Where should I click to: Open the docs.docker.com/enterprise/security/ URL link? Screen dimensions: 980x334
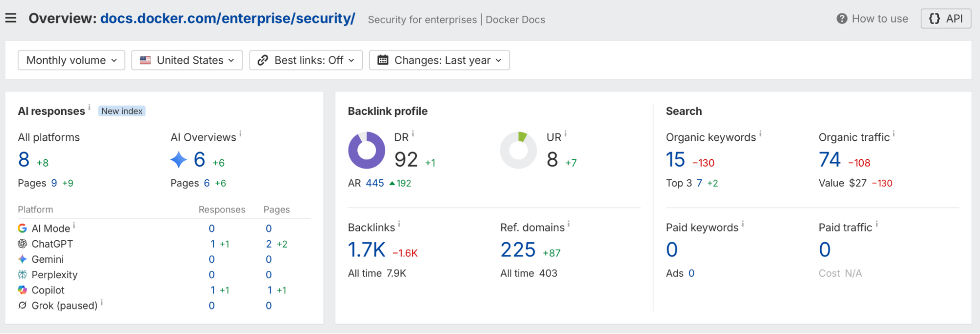[227, 18]
